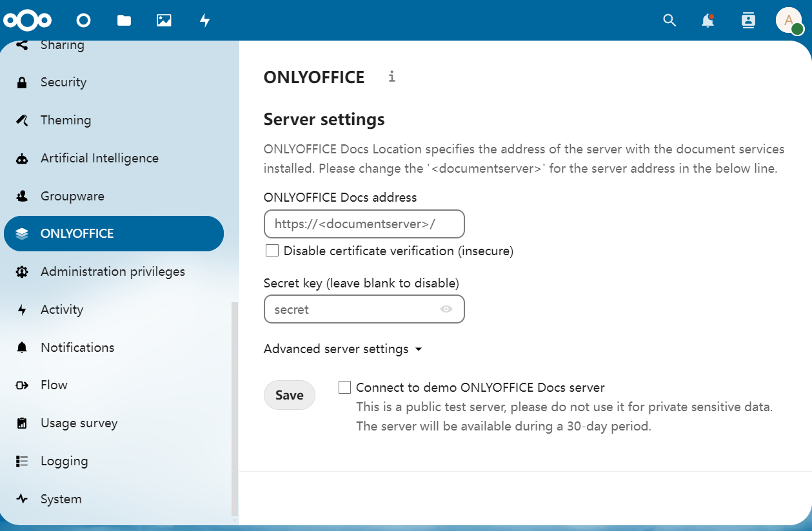Expand Advanced server settings
The image size is (812, 531).
pyautogui.click(x=342, y=349)
